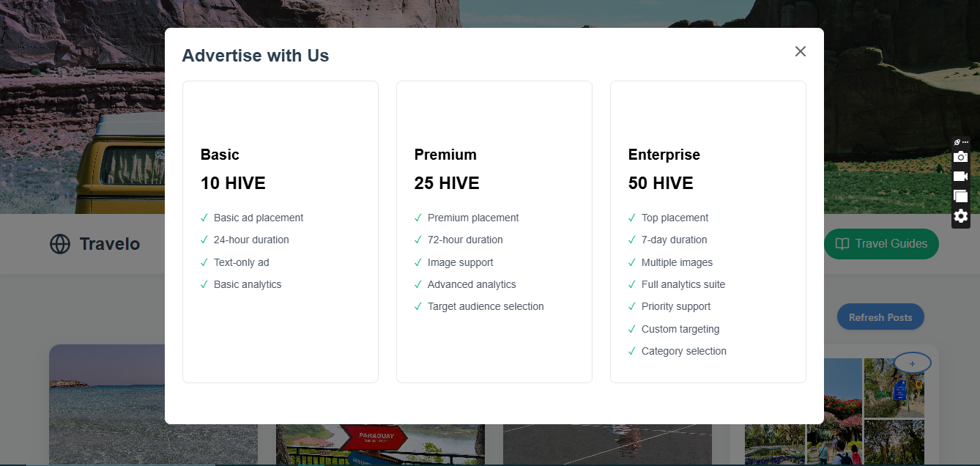
Task: Open the beach water post thumbnail
Action: pos(153,405)
